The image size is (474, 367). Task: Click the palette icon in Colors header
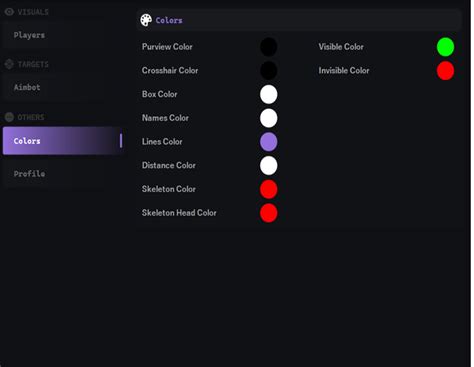click(x=146, y=20)
